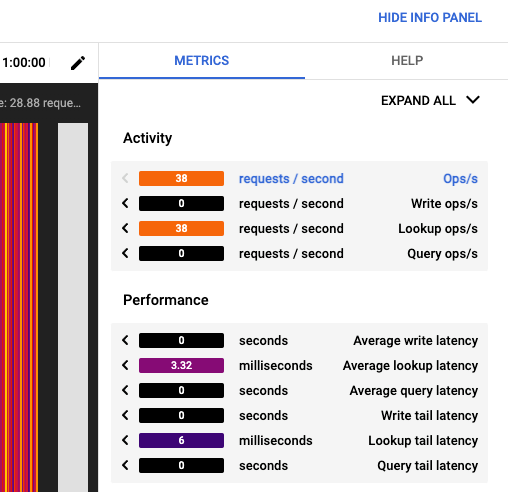
Task: Click chevron beside Lookup tail latency
Action: (125, 440)
